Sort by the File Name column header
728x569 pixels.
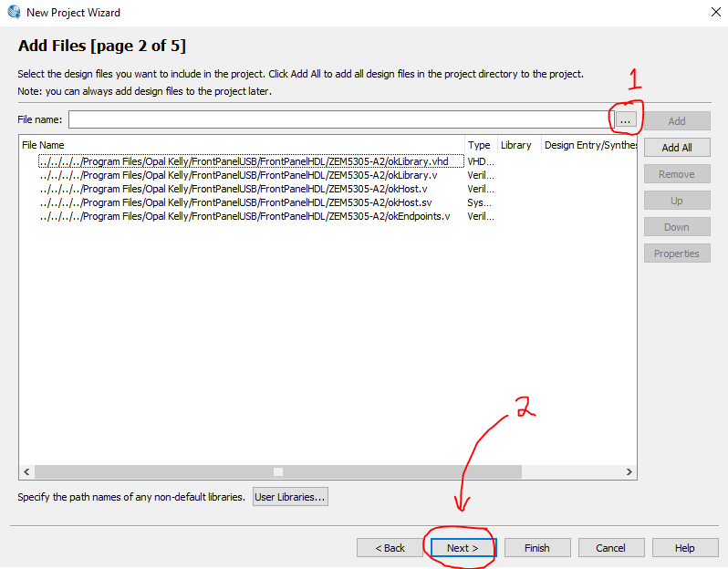[x=242, y=145]
